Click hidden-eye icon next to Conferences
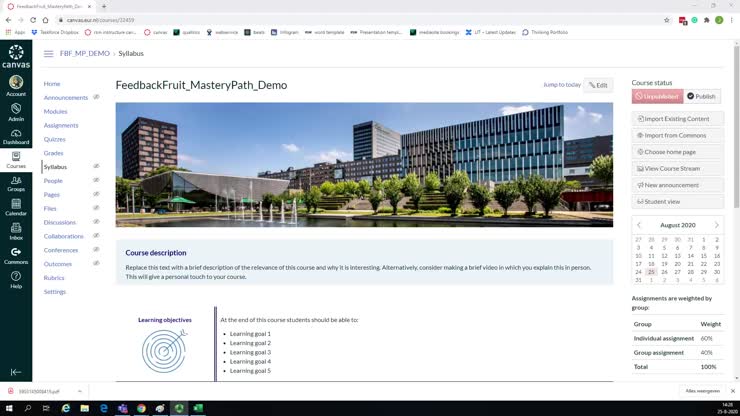Image resolution: width=740 pixels, height=416 pixels. [96, 249]
